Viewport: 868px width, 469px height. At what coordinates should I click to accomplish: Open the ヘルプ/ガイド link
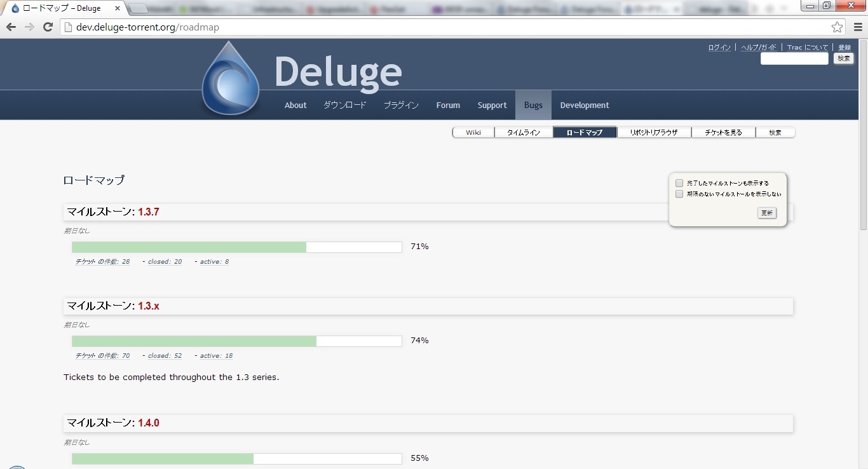point(759,48)
